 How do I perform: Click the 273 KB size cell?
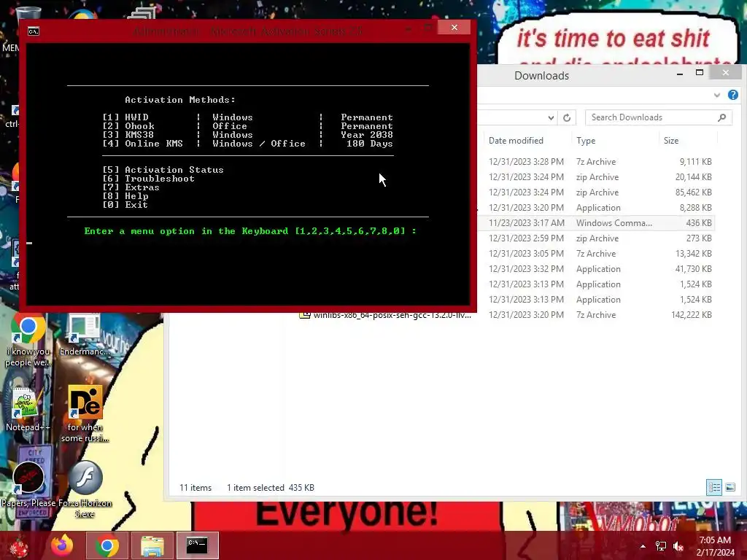(698, 238)
